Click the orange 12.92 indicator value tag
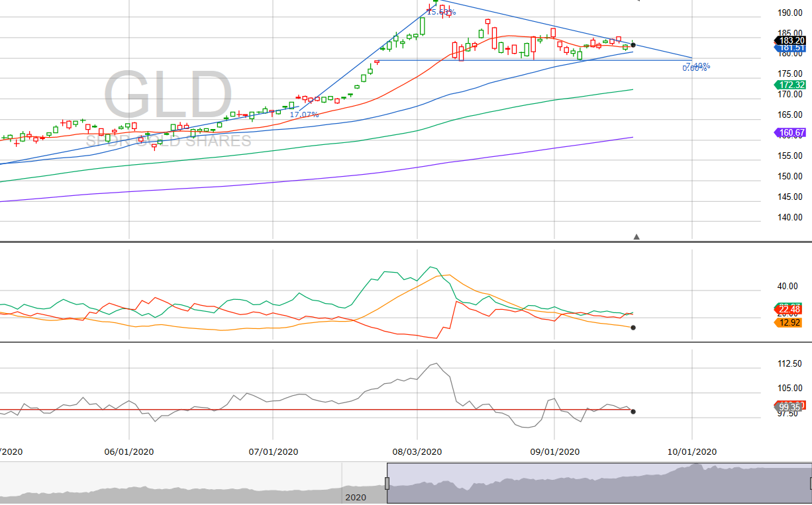The height and width of the screenshot is (505, 812). pos(789,322)
